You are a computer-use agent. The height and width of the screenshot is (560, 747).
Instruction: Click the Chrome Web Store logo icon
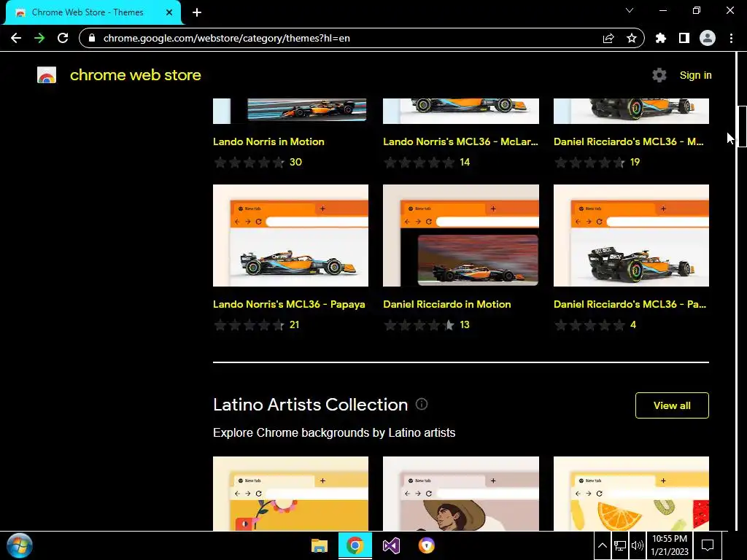click(x=47, y=75)
